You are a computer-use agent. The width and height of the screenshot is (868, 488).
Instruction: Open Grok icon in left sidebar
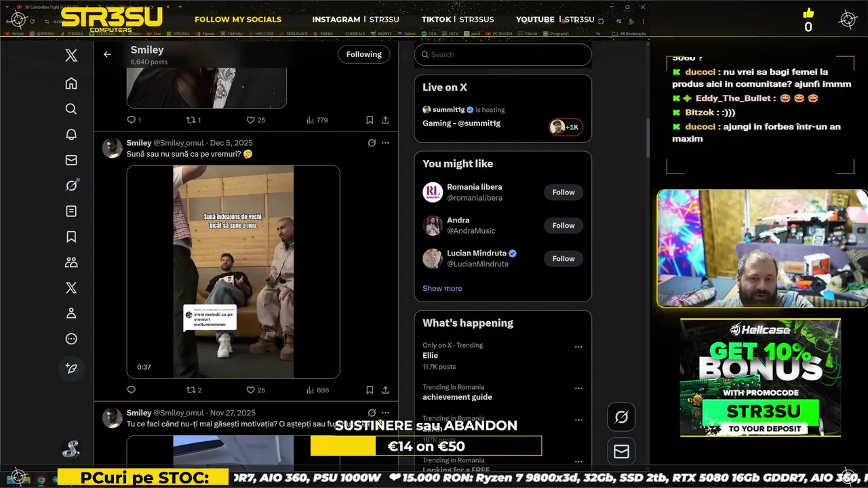coord(71,186)
